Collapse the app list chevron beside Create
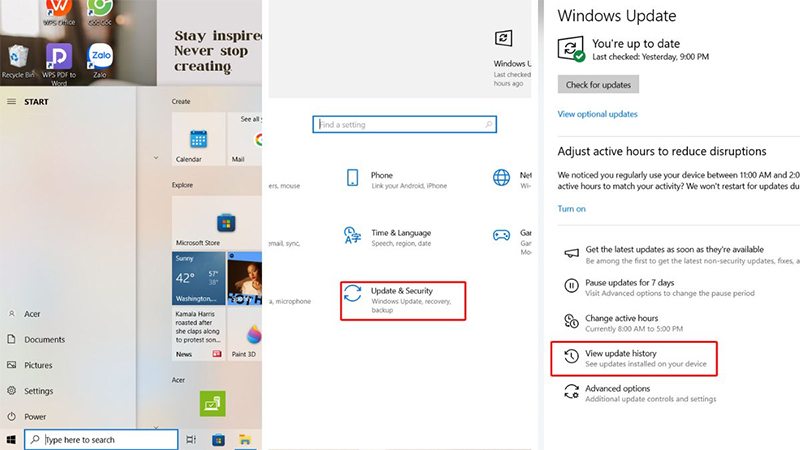 click(x=155, y=157)
